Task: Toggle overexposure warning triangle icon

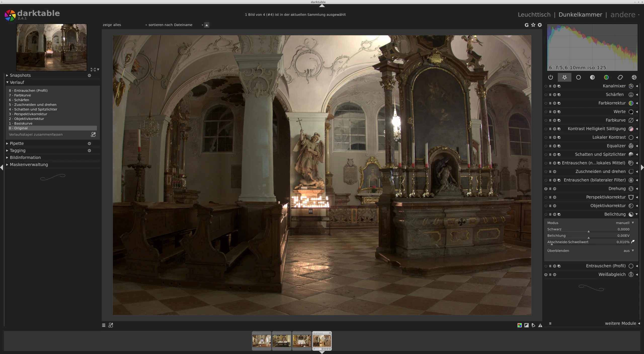Action: click(x=540, y=325)
